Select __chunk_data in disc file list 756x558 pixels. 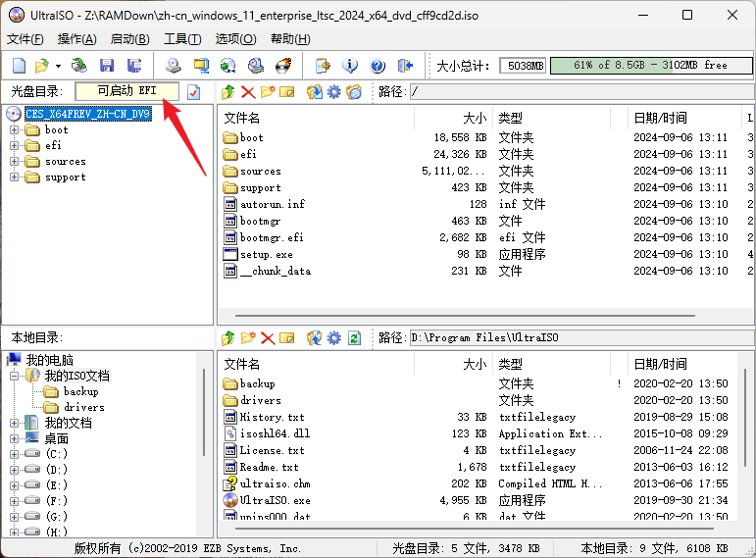point(275,271)
